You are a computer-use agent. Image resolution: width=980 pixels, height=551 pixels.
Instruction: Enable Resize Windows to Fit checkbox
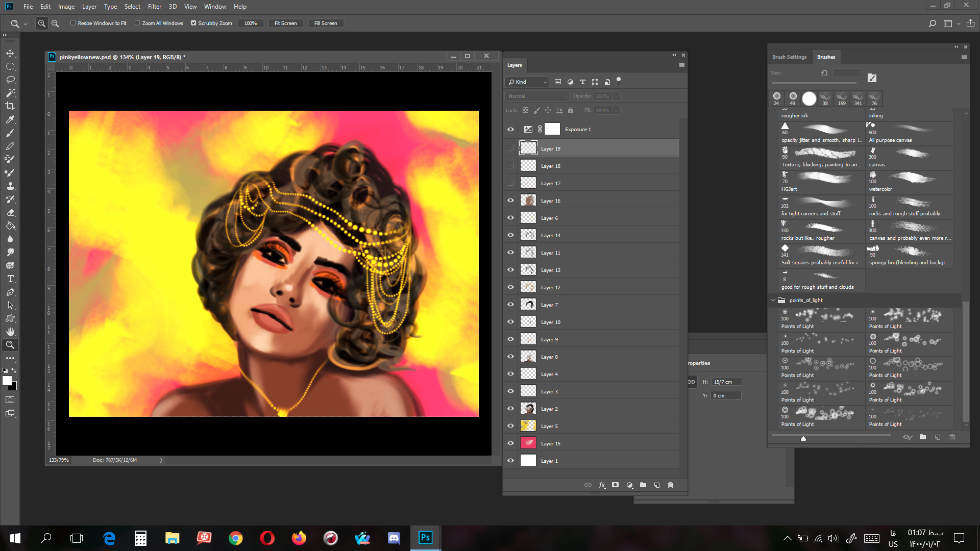click(x=73, y=23)
